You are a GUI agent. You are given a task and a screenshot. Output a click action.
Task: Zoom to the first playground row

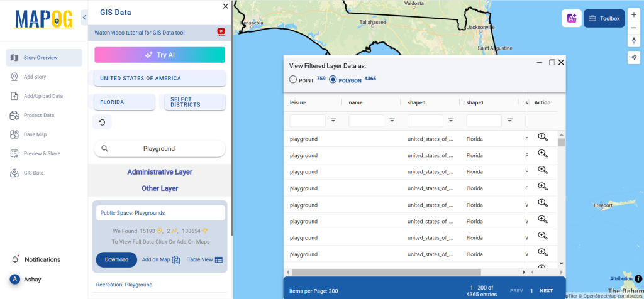coord(542,138)
